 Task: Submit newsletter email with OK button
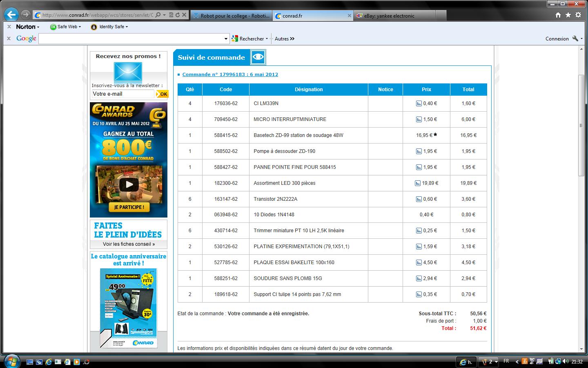[162, 94]
